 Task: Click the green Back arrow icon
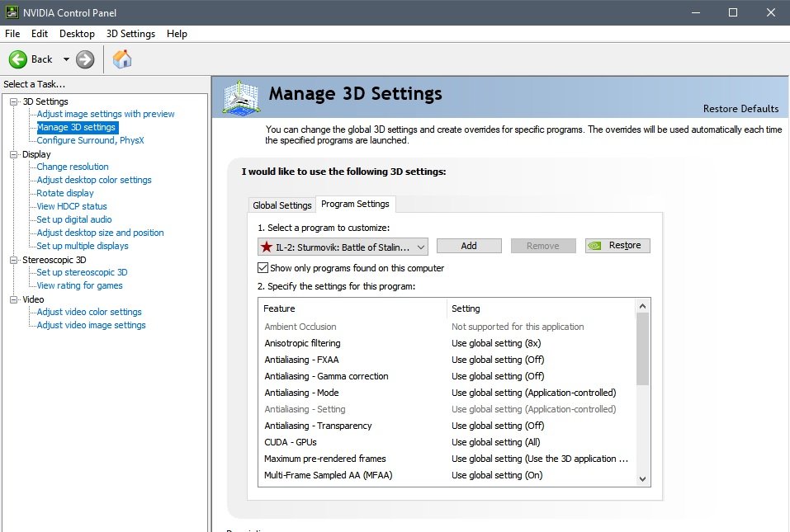tap(17, 59)
